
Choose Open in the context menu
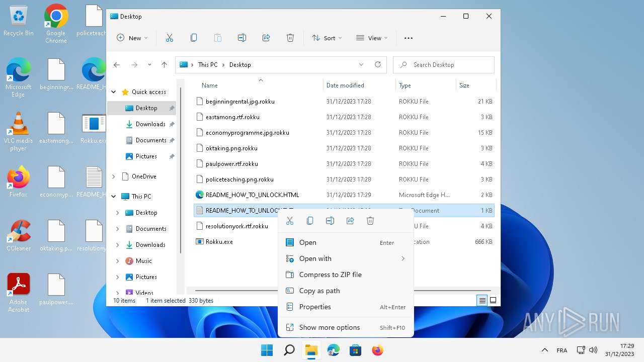(346, 242)
